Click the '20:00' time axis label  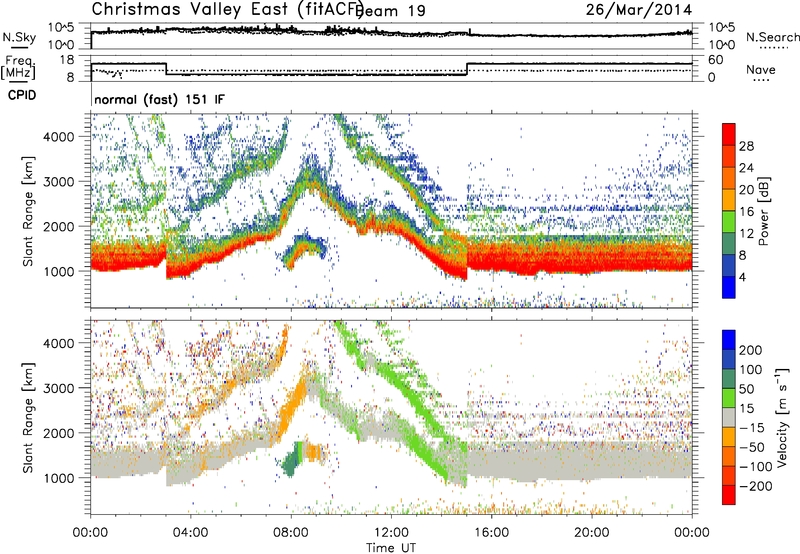592,533
